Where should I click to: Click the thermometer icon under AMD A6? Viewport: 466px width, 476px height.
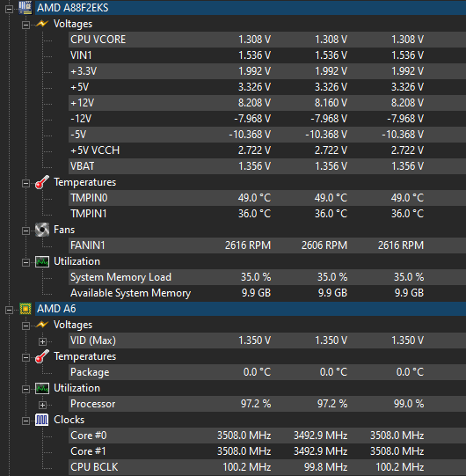coord(42,356)
